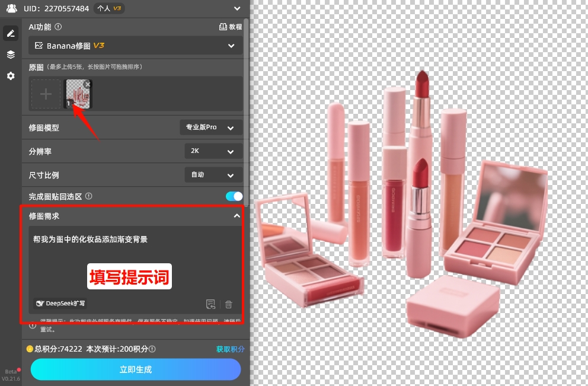Click the 获取积分 link
This screenshot has height=386, width=588.
[230, 349]
